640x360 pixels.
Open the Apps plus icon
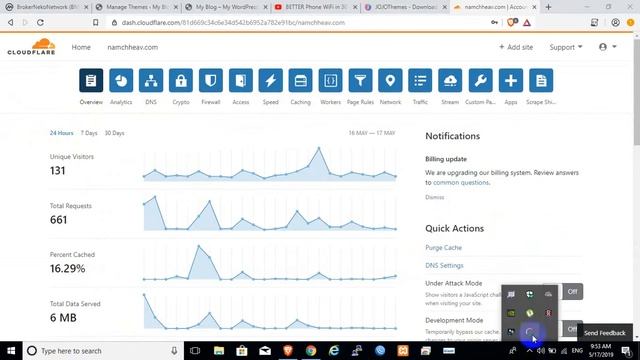pyautogui.click(x=511, y=80)
